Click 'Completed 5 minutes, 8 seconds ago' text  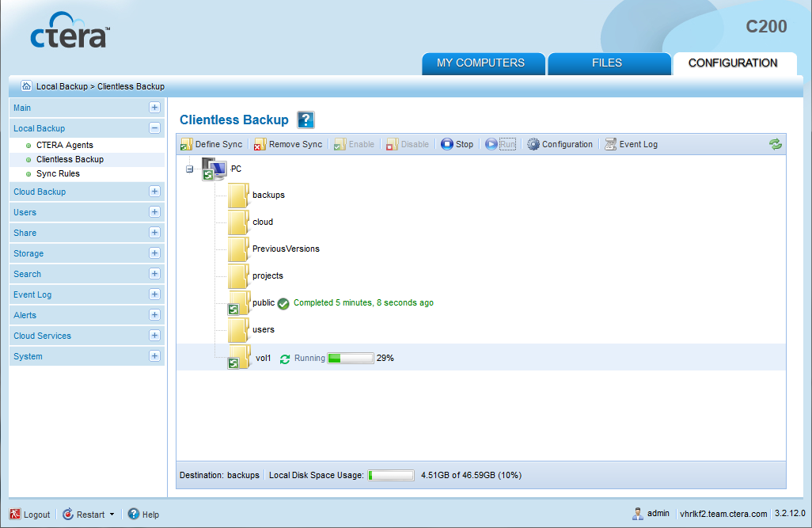[363, 302]
